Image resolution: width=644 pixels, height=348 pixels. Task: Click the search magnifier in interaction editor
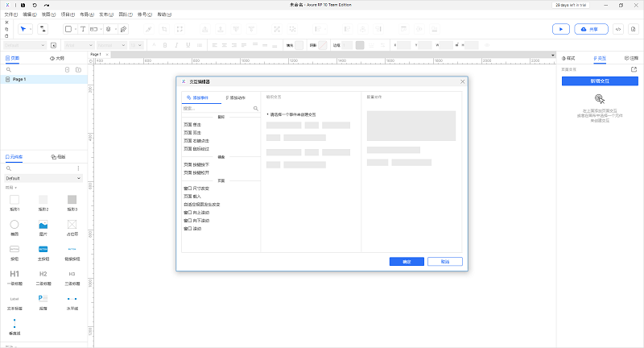[x=256, y=109]
